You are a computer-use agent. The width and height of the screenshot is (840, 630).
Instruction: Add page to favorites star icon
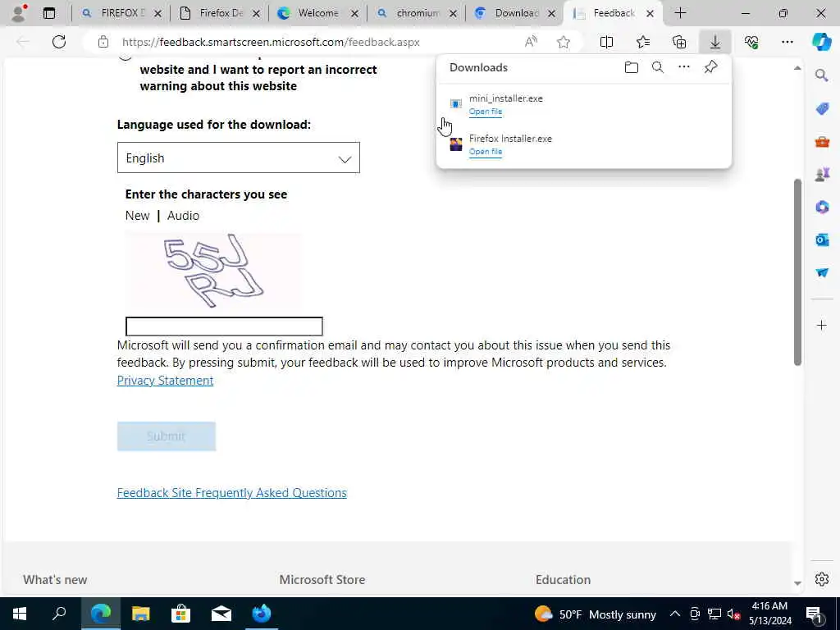(563, 42)
